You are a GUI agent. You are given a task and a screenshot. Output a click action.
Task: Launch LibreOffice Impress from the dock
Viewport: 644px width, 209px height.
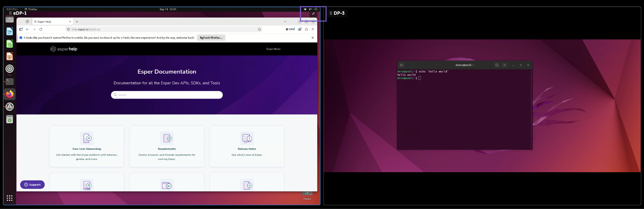pos(10,56)
